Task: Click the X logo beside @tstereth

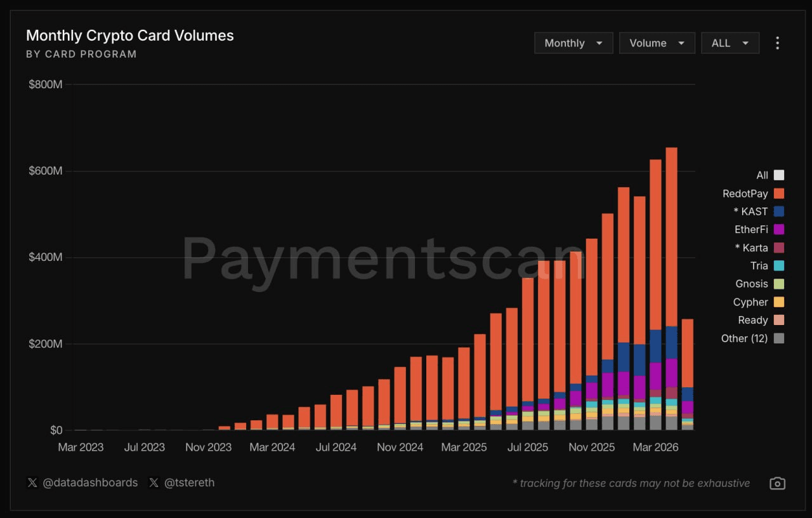Action: pos(154,483)
